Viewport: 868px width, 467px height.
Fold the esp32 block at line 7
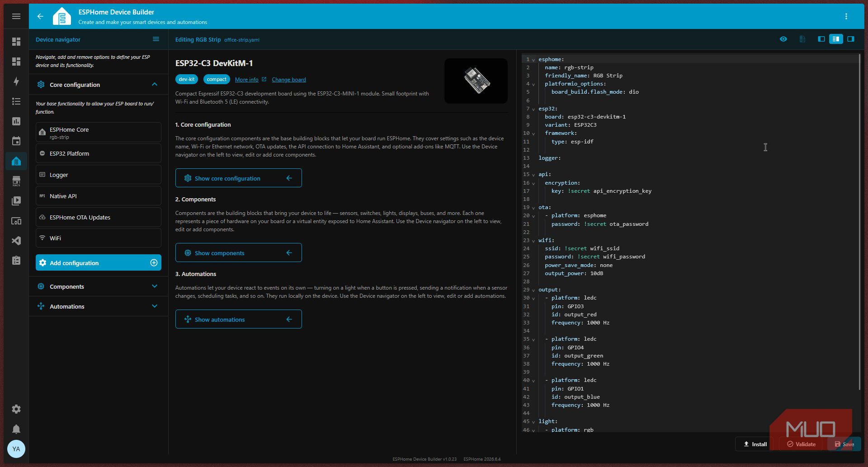(533, 109)
